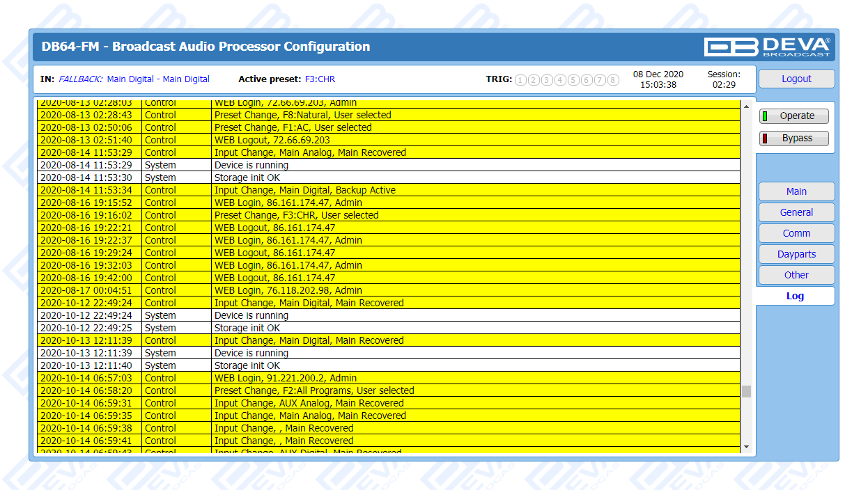Click trigger indicator 2

click(534, 80)
